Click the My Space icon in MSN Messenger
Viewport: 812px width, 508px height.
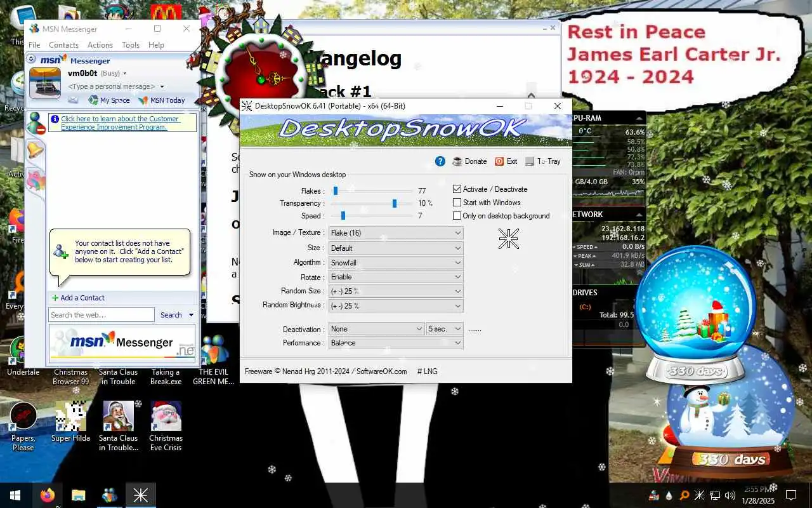[94, 100]
